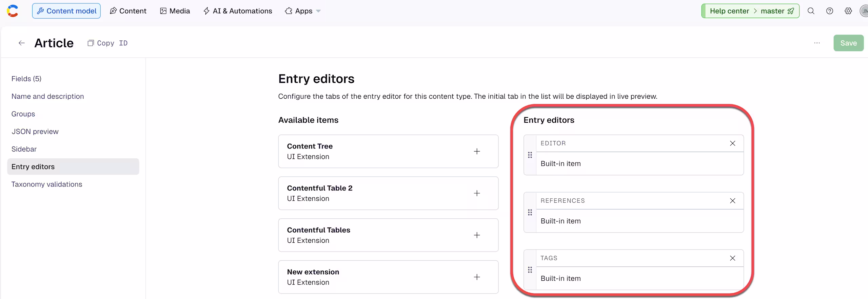Open Taxonomy validations section
Viewport: 868px width, 299px height.
tap(47, 184)
